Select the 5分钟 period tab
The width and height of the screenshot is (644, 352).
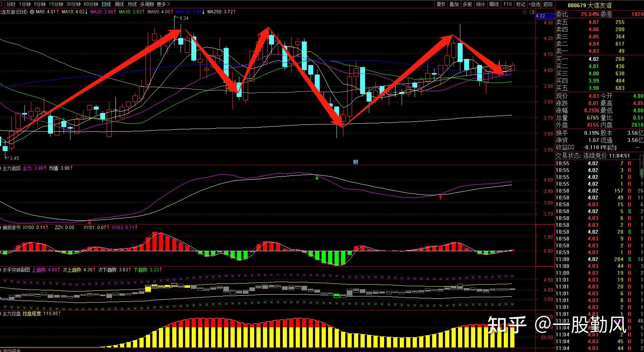(x=40, y=4)
